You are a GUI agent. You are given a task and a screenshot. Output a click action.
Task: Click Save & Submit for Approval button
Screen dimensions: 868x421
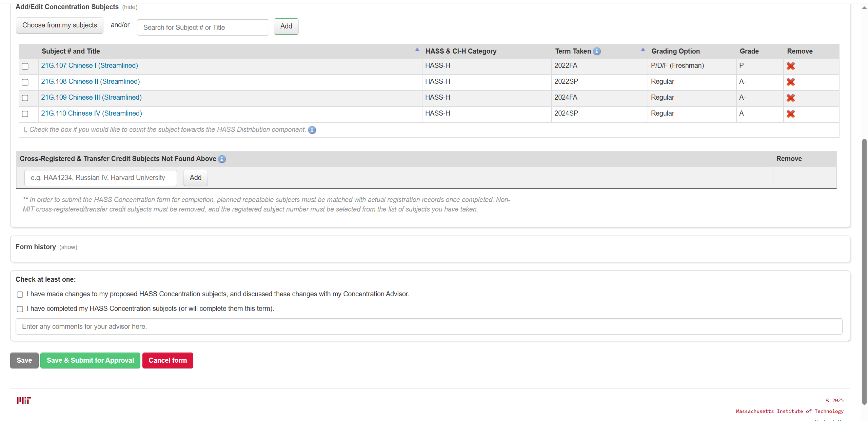coord(90,360)
